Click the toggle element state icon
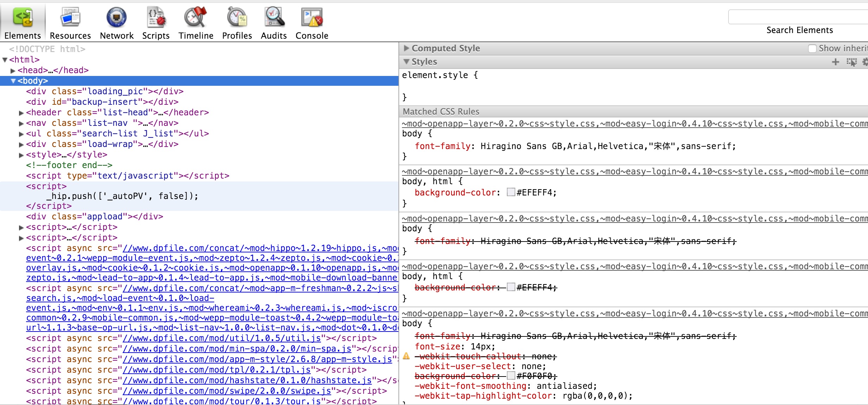The image size is (868, 405). 851,62
